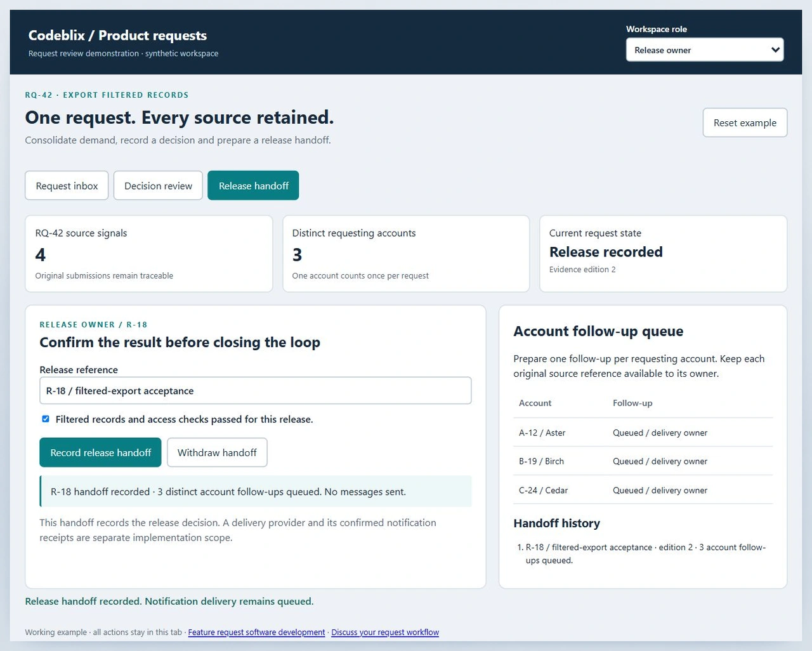Click the follow-up status in the B-19 / Birch row

tap(660, 461)
